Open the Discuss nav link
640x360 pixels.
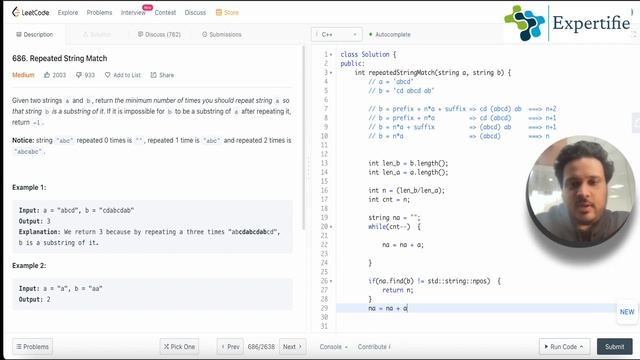pos(195,13)
